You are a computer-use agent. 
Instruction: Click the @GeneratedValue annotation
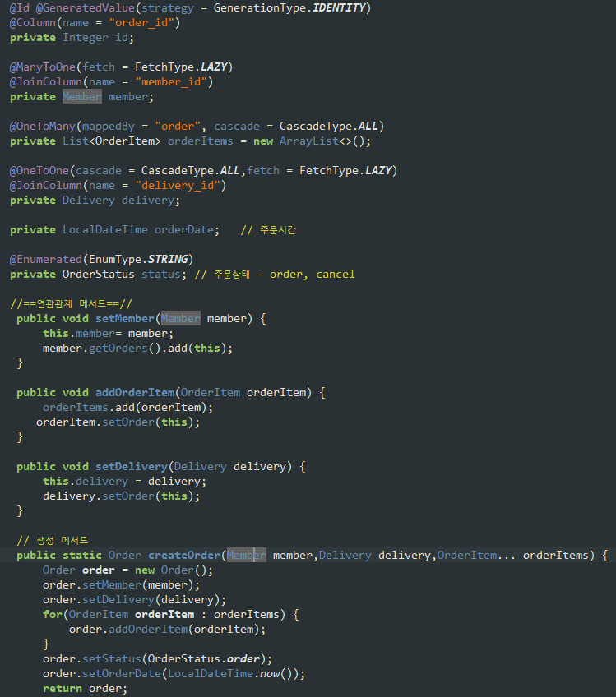coord(85,8)
